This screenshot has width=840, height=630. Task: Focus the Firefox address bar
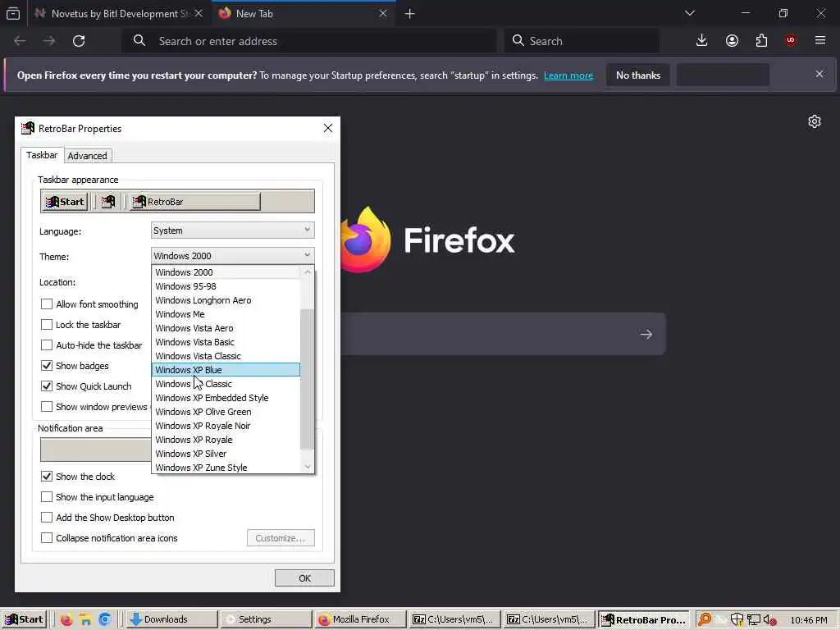(x=309, y=41)
